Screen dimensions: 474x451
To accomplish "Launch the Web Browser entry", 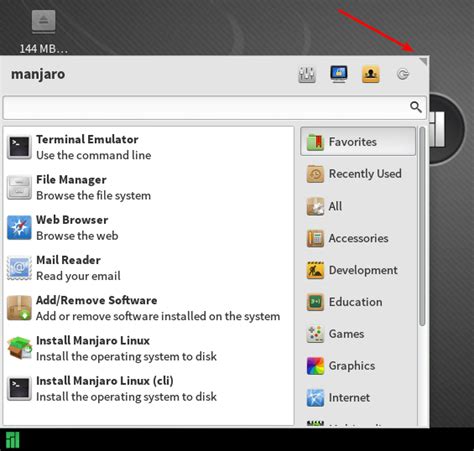I will pyautogui.click(x=148, y=228).
